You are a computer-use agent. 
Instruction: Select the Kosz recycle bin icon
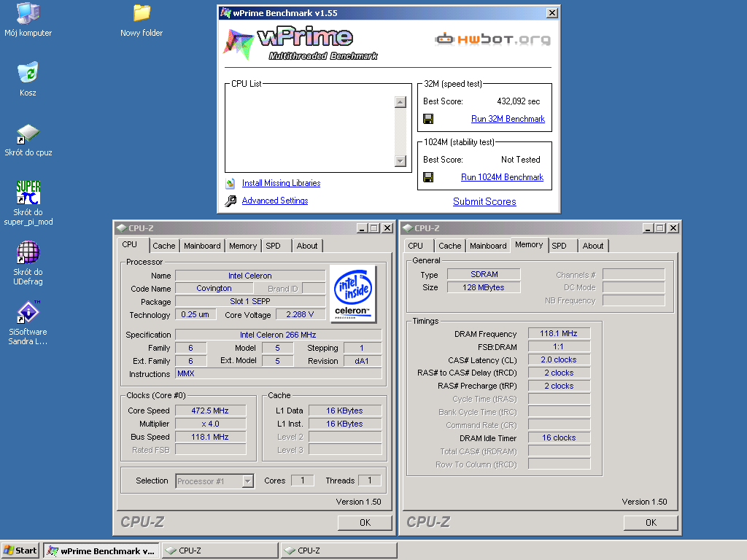pos(28,73)
